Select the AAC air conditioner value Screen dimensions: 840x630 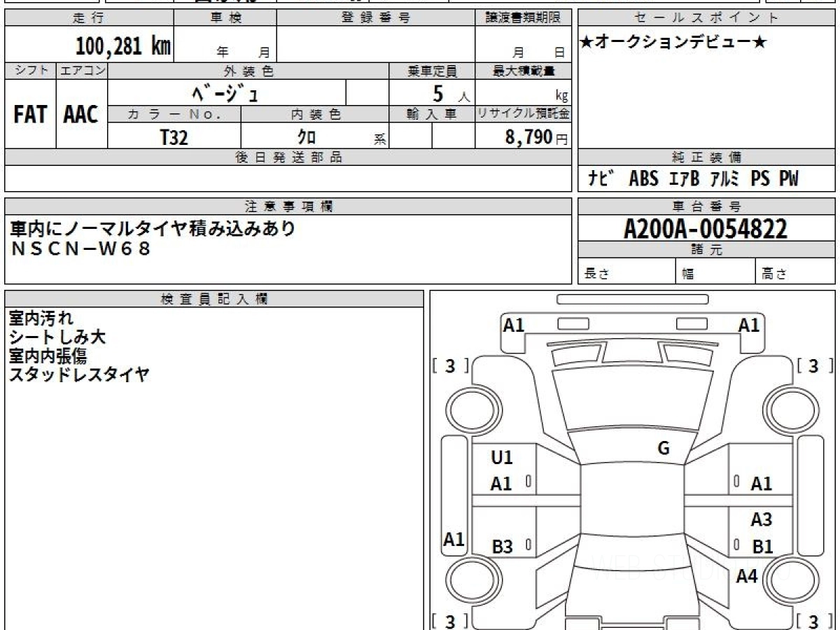click(81, 115)
